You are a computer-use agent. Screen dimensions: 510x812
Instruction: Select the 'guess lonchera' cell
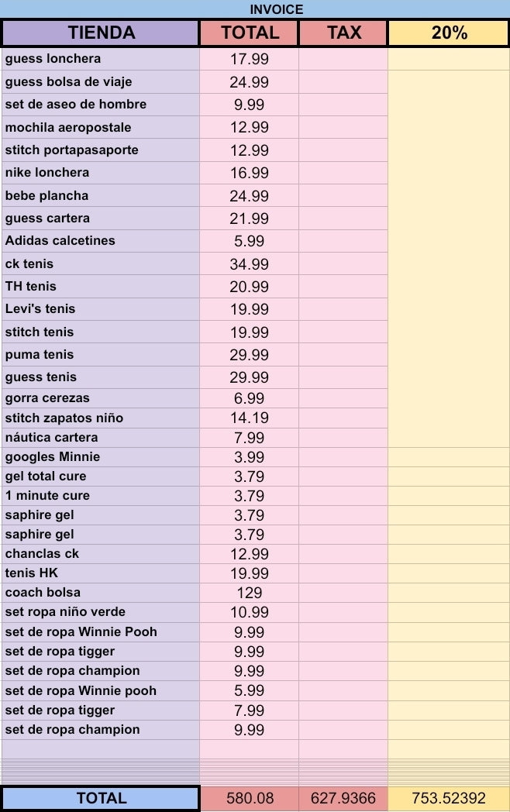pos(101,59)
